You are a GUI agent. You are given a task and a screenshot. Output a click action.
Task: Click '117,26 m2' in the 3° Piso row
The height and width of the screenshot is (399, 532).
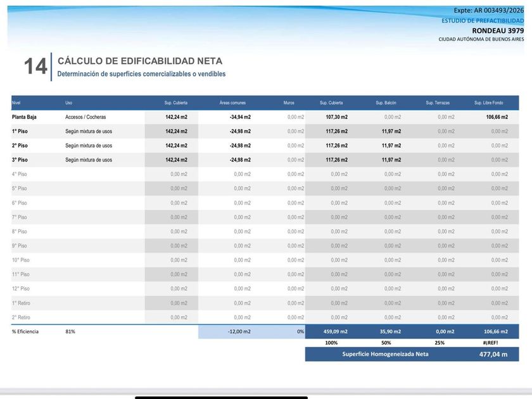click(x=336, y=160)
